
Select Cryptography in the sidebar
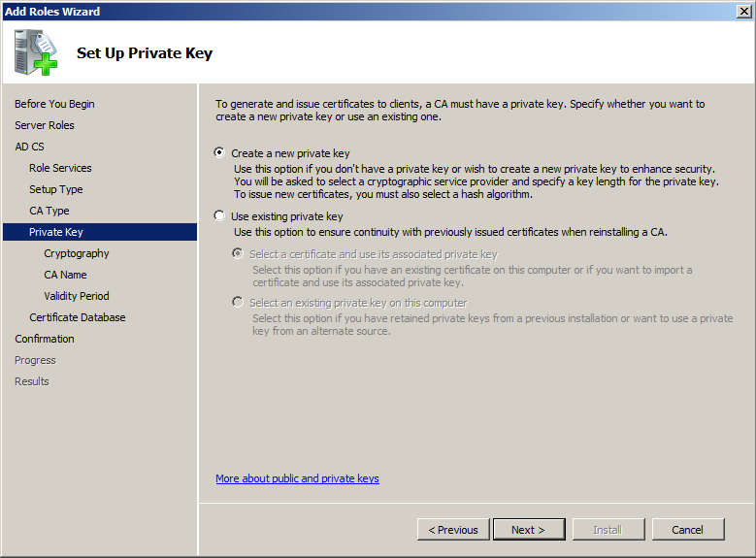(x=77, y=253)
